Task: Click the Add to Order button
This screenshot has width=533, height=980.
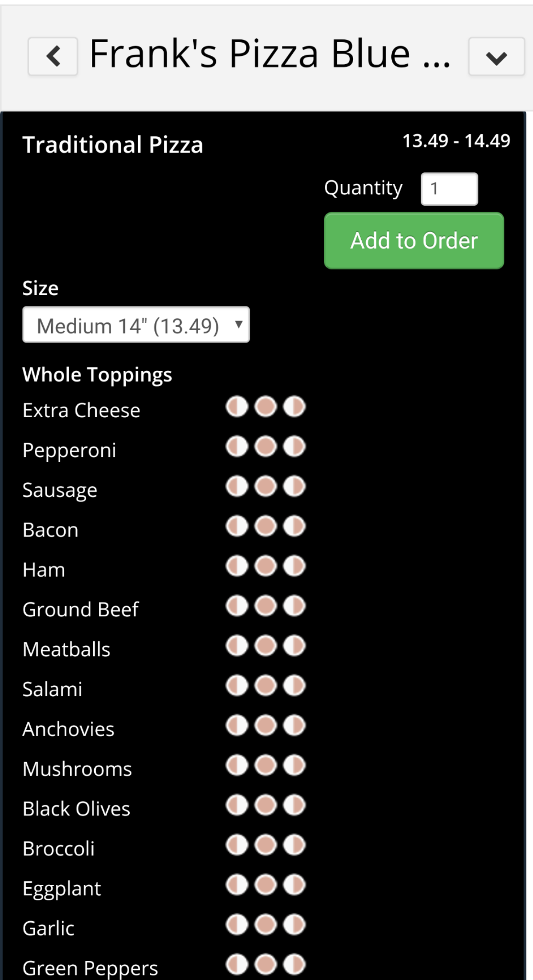Action: click(x=414, y=241)
